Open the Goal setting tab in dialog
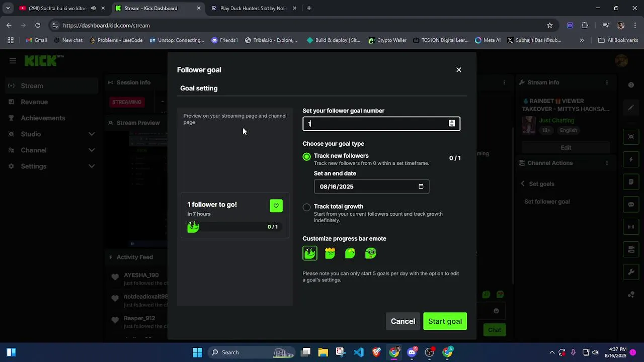This screenshot has height=362, width=644. click(x=199, y=88)
